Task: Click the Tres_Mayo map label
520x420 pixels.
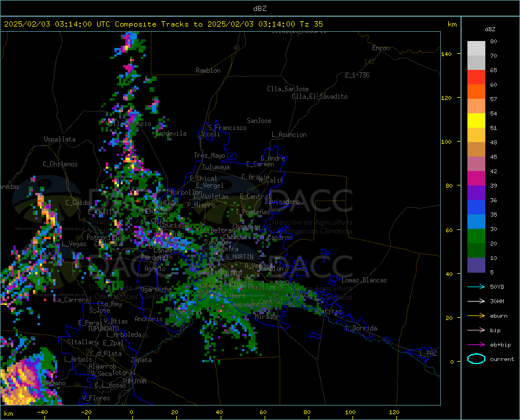Action: coord(209,155)
